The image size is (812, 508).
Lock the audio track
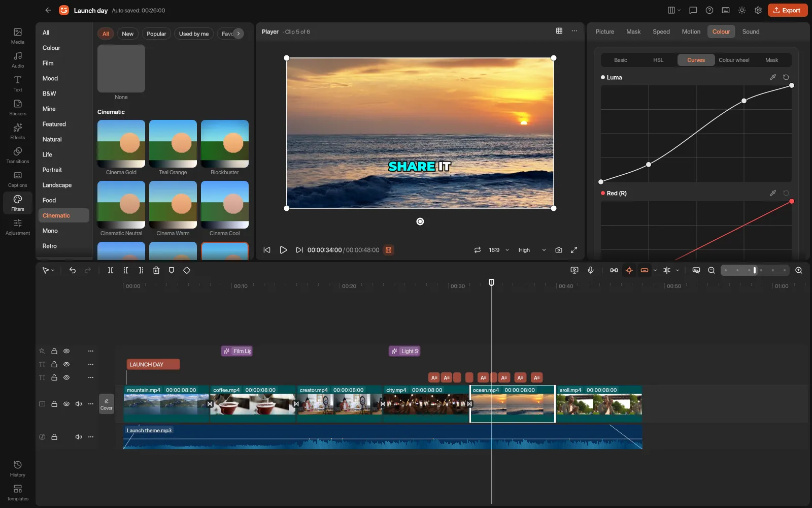click(x=54, y=437)
